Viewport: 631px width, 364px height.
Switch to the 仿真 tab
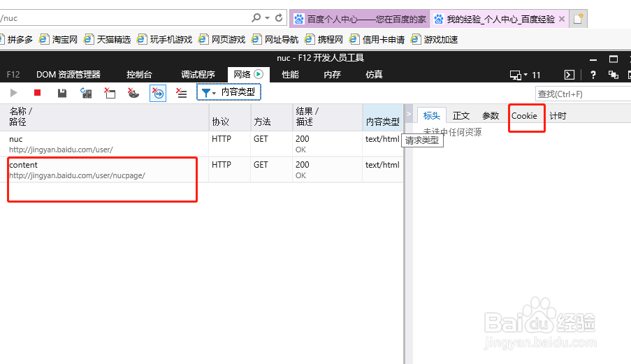tap(374, 75)
